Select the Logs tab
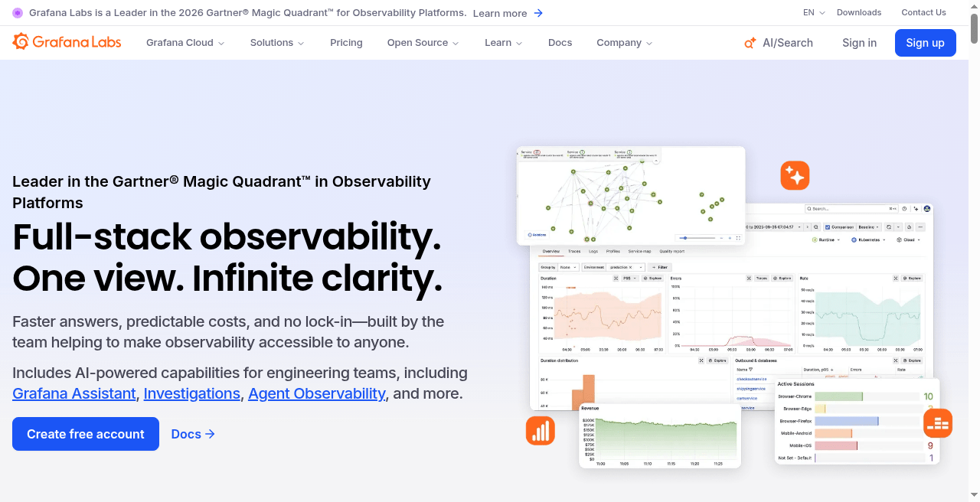The height and width of the screenshot is (502, 980). (x=593, y=251)
